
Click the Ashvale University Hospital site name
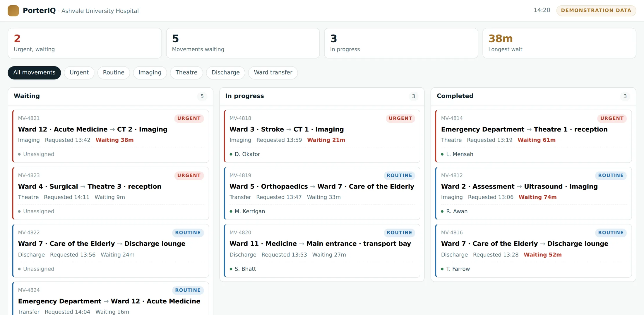(x=100, y=11)
